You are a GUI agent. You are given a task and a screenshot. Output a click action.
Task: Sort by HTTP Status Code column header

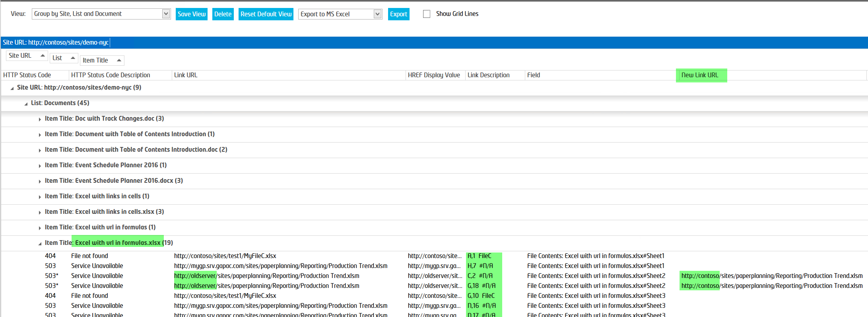pos(27,75)
